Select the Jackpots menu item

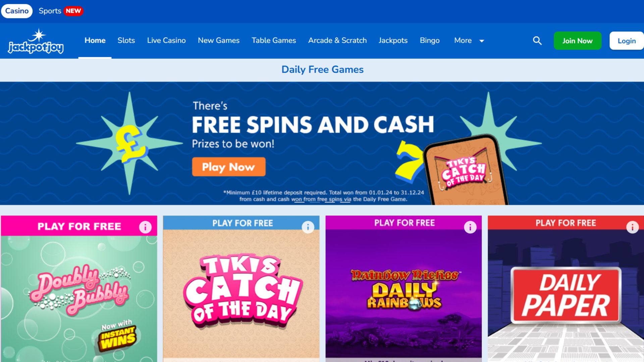pos(393,41)
